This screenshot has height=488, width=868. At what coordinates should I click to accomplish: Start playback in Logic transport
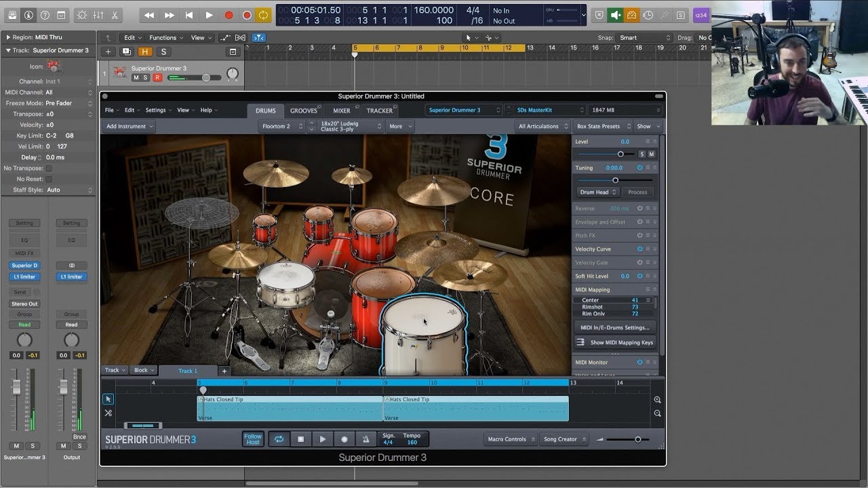(x=209, y=14)
